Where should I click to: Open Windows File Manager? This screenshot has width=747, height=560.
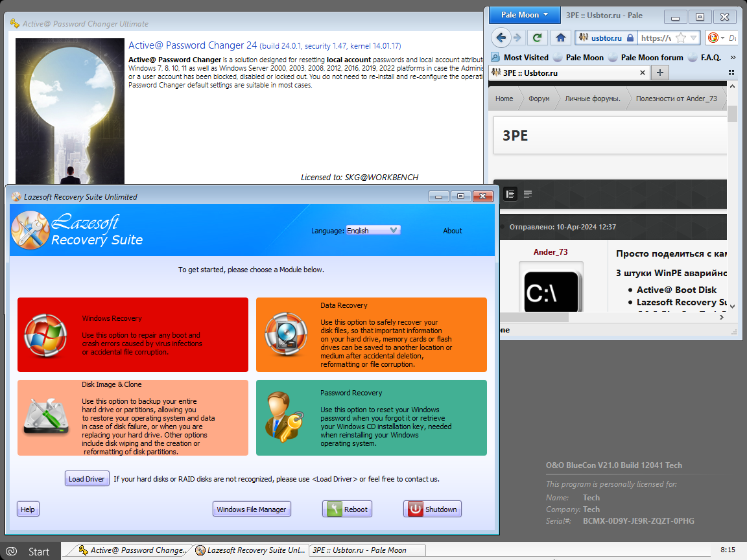pos(252,509)
